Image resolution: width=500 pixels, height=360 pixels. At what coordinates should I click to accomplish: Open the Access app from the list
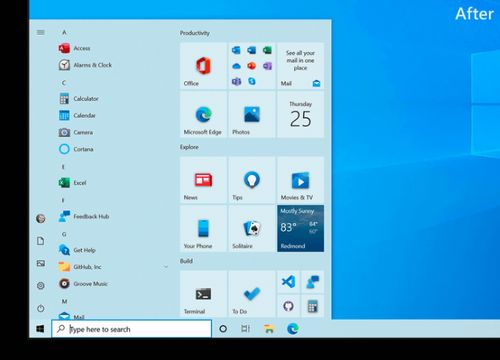[x=75, y=48]
